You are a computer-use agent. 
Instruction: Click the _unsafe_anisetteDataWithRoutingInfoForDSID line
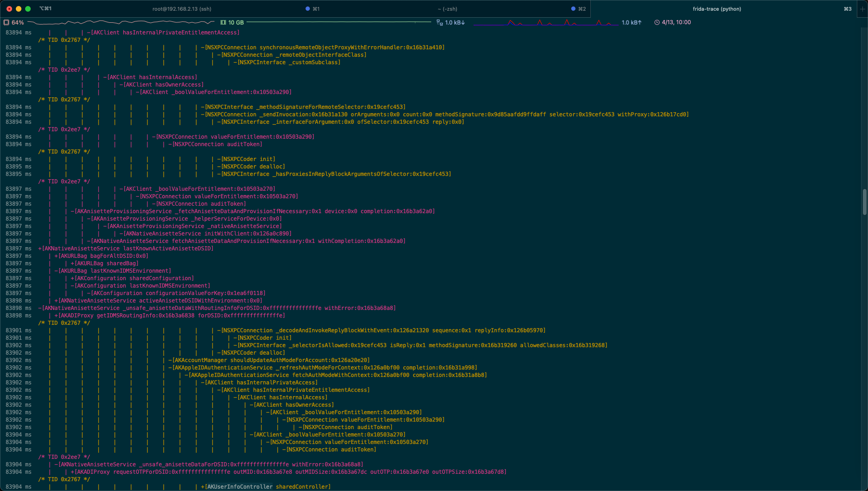(217, 308)
